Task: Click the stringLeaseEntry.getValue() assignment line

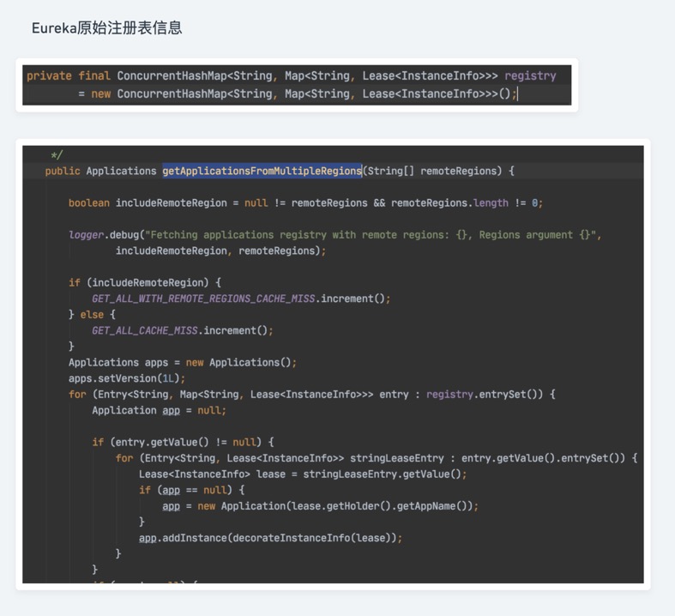Action: tap(302, 474)
